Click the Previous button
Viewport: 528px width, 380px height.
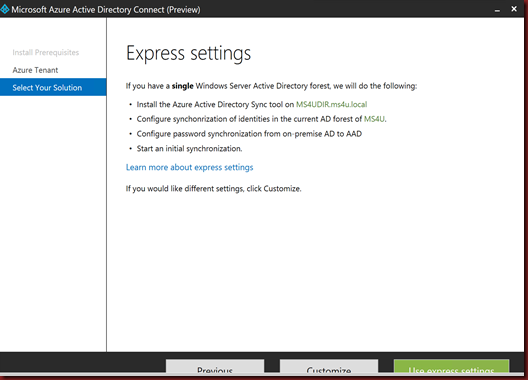[215, 366]
